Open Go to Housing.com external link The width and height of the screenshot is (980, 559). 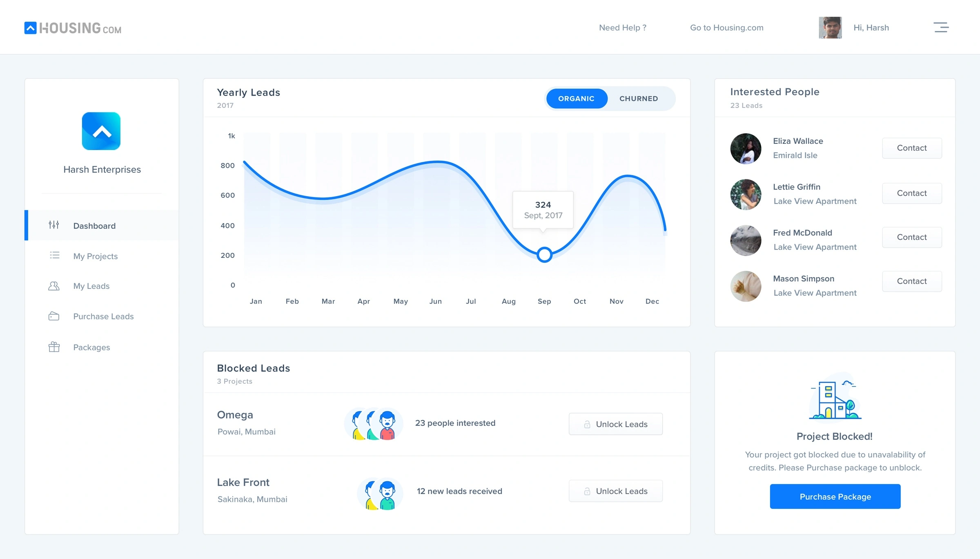(x=726, y=28)
